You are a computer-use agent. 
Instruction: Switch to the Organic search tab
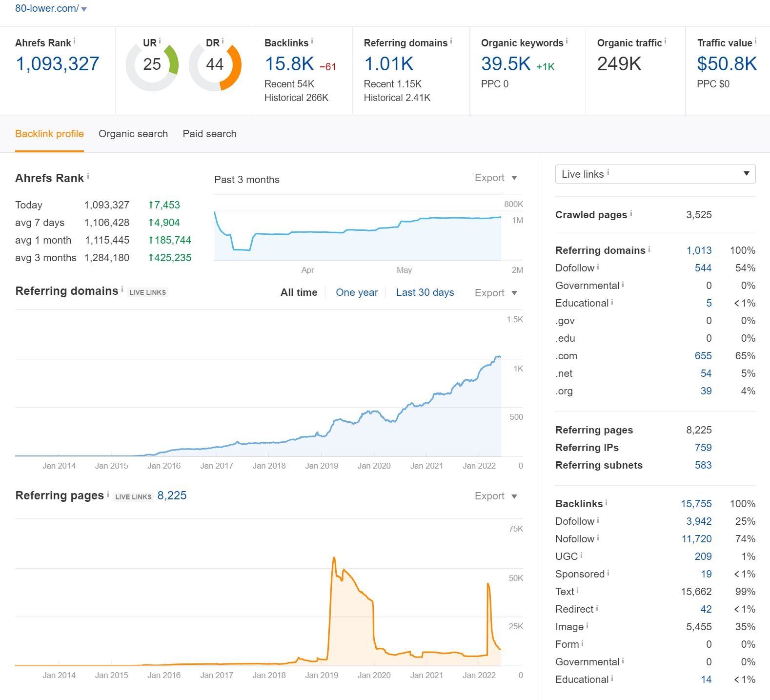[133, 134]
